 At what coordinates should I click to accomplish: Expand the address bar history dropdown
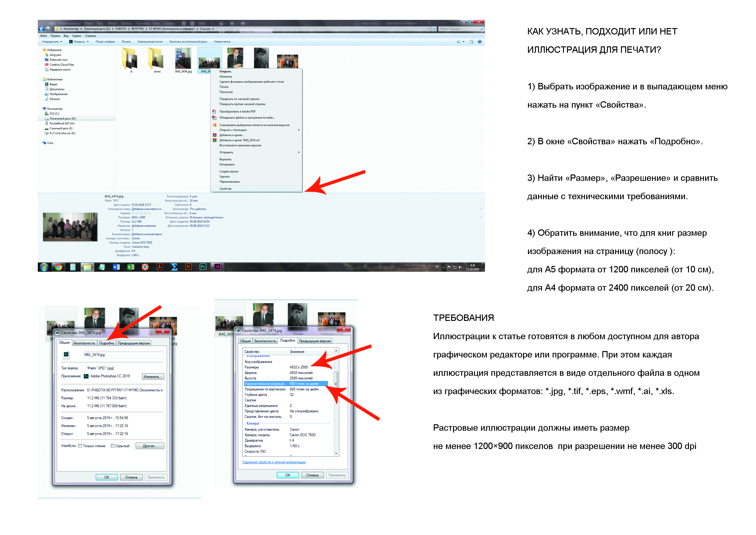[428, 29]
